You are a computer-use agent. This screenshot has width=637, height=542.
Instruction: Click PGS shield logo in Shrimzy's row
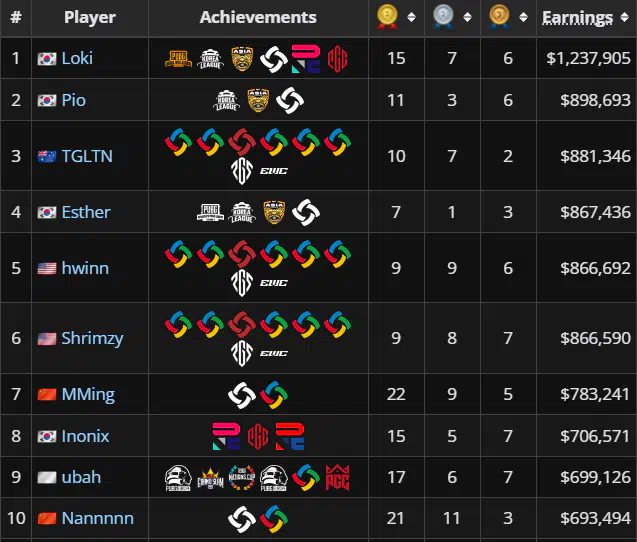tap(242, 353)
